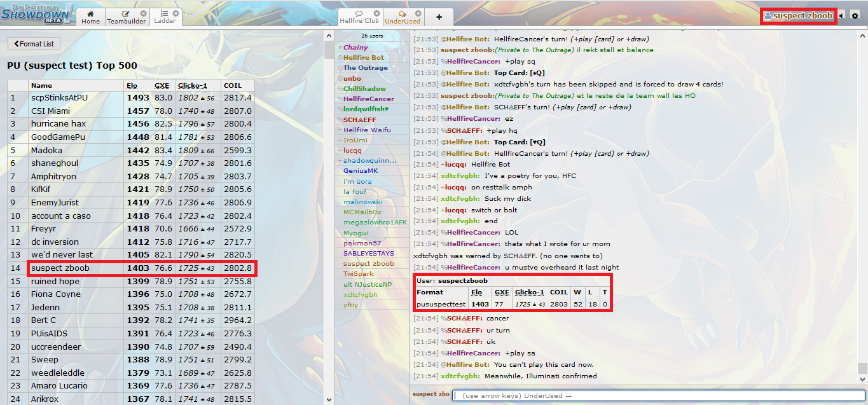Click Hellfire Bot in the user list
Image resolution: width=868 pixels, height=405 pixels.
365,58
